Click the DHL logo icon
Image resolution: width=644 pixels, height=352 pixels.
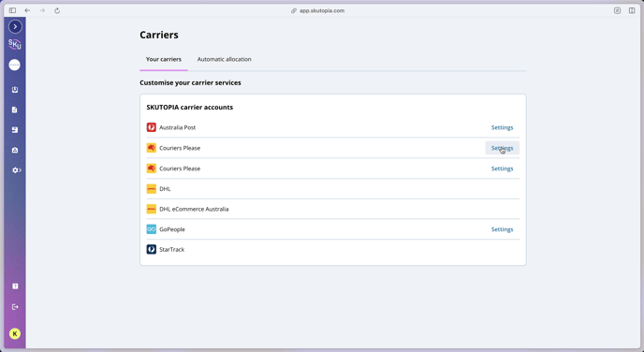(152, 189)
